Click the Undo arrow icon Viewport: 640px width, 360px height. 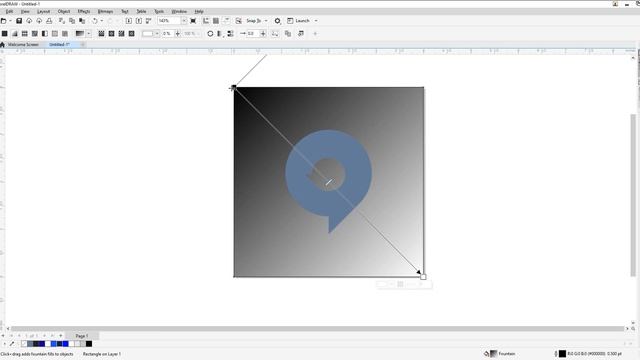pyautogui.click(x=95, y=20)
